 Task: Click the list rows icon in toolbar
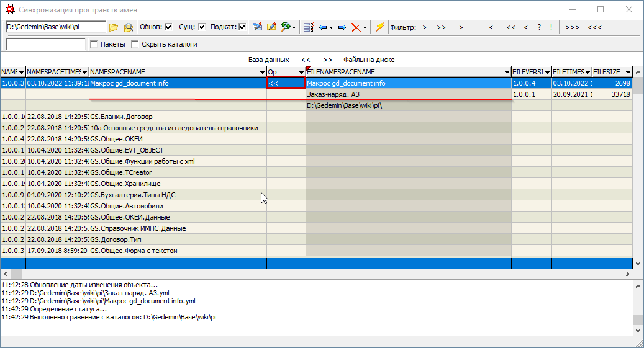[x=308, y=27]
